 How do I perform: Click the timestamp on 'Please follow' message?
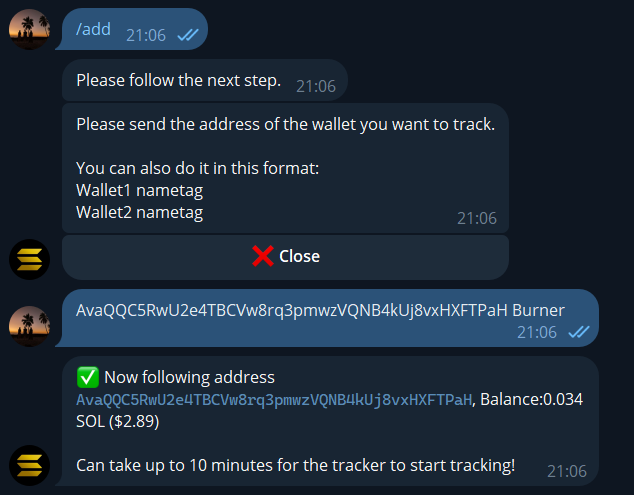[x=316, y=86]
